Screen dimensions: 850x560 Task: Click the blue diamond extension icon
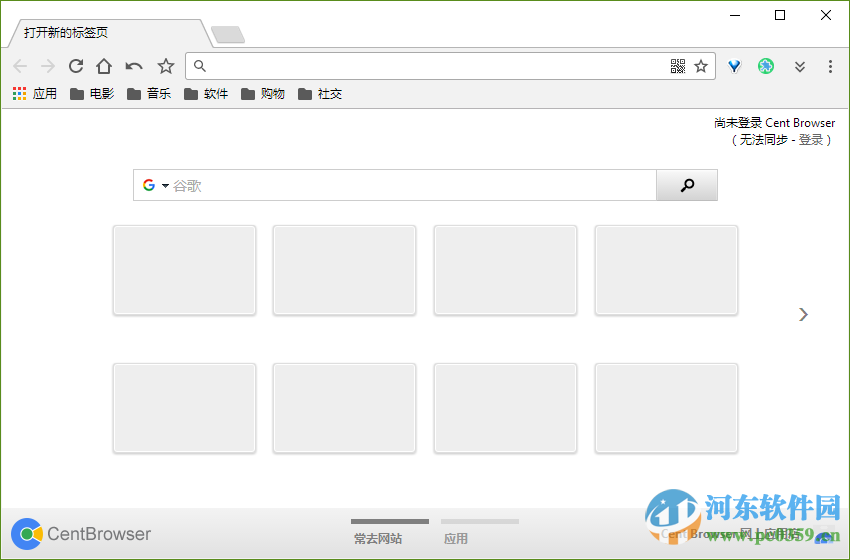point(735,66)
